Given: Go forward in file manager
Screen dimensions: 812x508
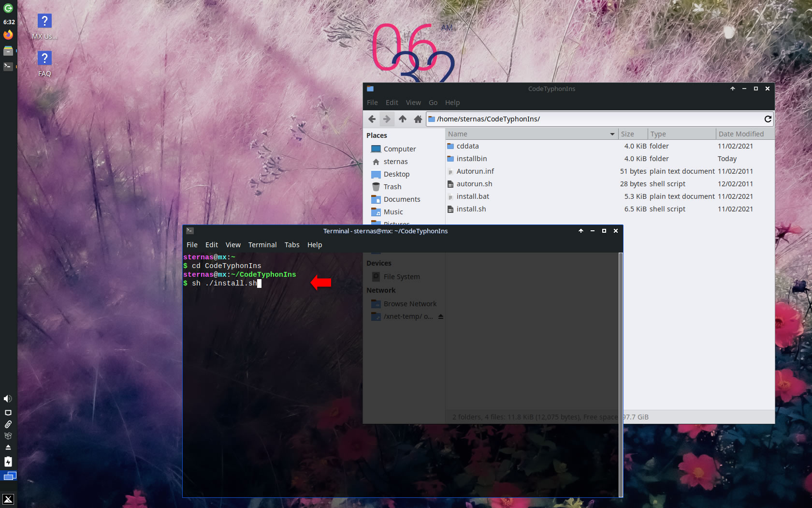Looking at the screenshot, I should click(x=387, y=119).
